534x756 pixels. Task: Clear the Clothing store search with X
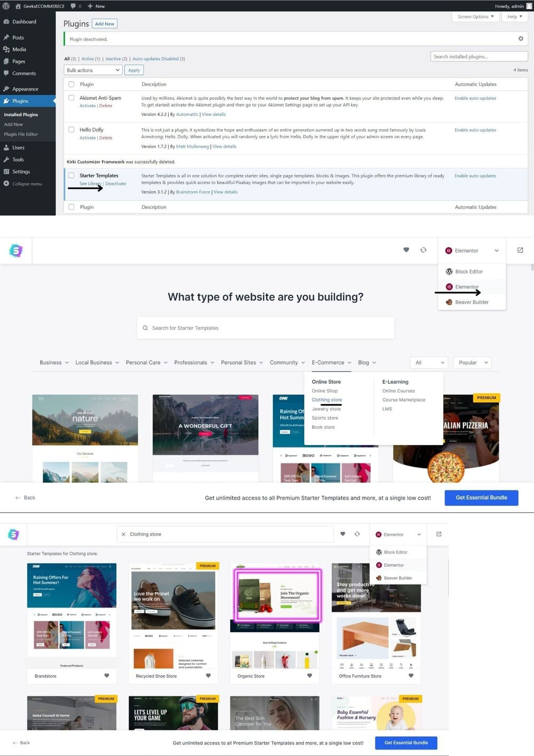coord(123,534)
